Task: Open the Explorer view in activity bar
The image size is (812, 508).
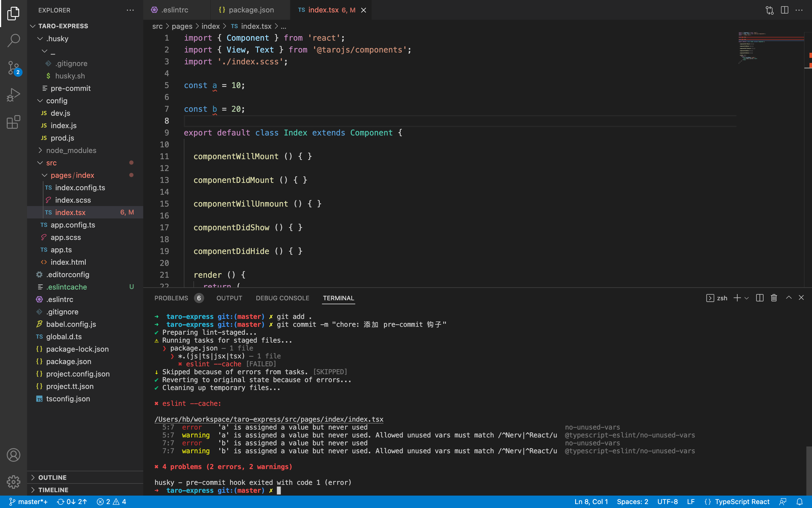Action: pyautogui.click(x=14, y=14)
